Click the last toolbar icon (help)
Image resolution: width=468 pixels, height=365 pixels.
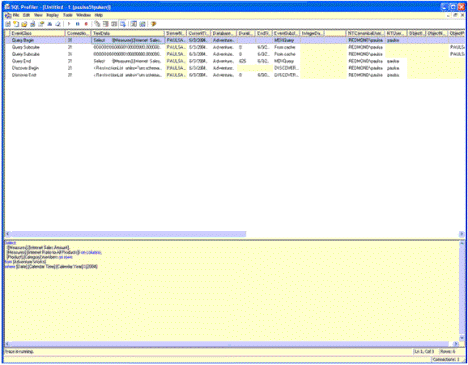click(x=153, y=24)
